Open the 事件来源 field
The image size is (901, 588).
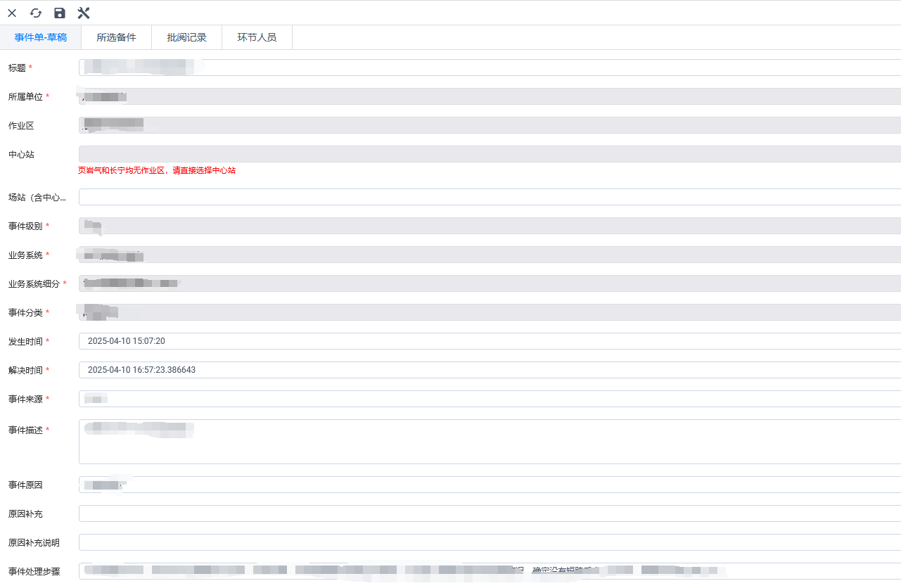pyautogui.click(x=490, y=399)
